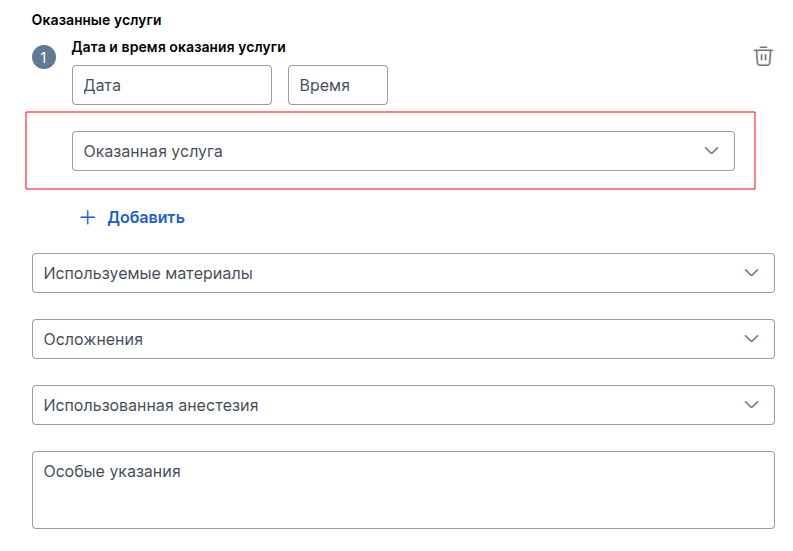Click the chevron in Осложнения field

752,338
